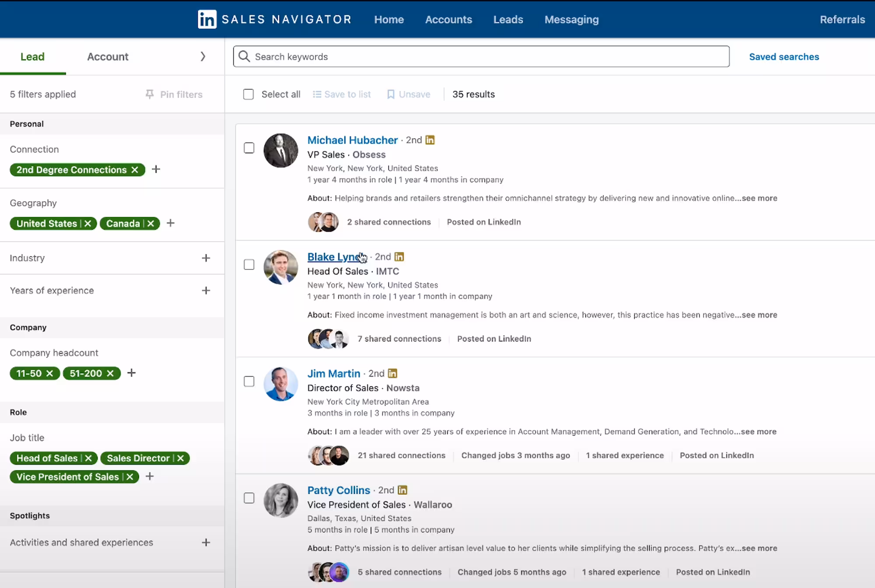The image size is (875, 588).
Task: Click LinkedIn badge next to Michael Hubacher
Action: [x=430, y=140]
